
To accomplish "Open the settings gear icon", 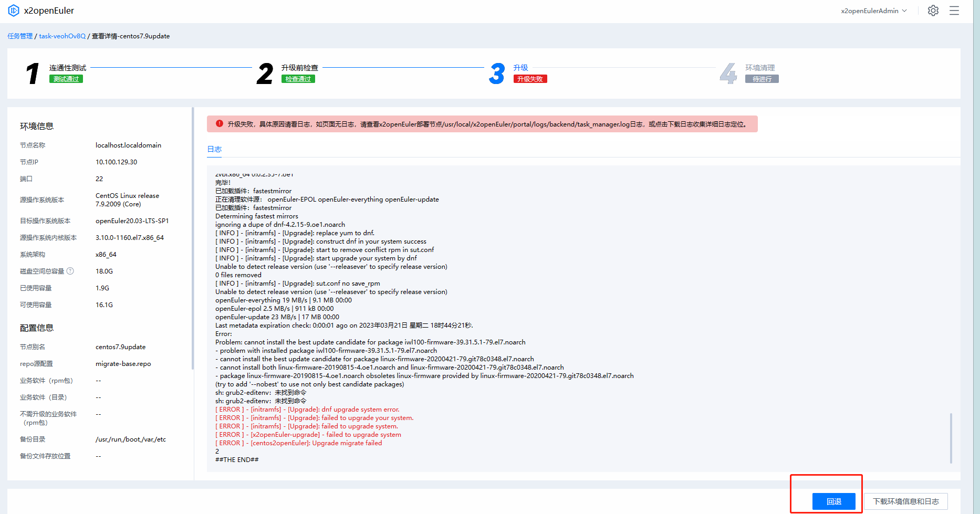I will [933, 11].
